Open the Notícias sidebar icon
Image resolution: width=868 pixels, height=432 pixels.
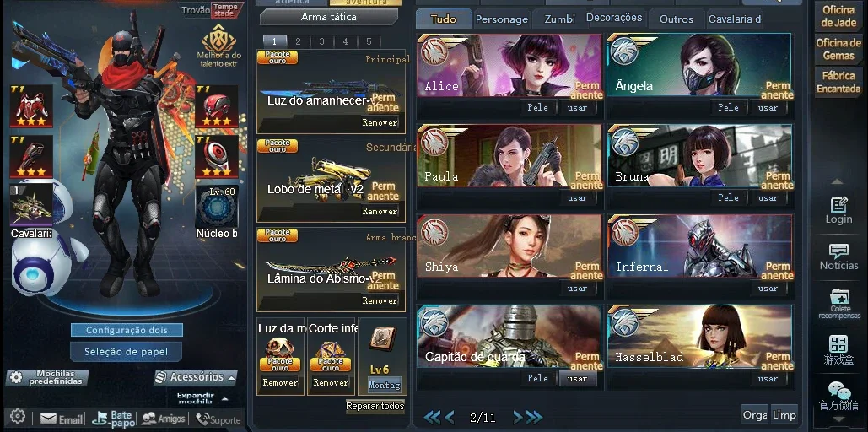click(x=838, y=251)
